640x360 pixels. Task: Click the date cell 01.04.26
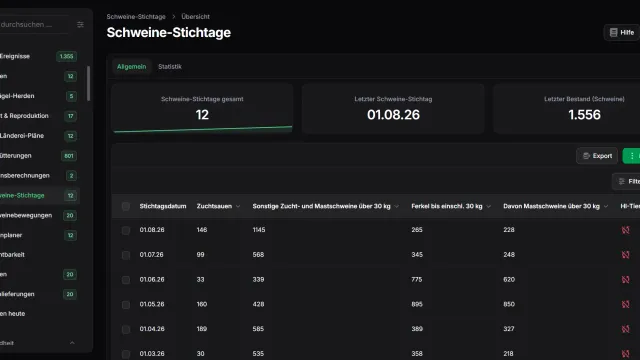coord(152,329)
